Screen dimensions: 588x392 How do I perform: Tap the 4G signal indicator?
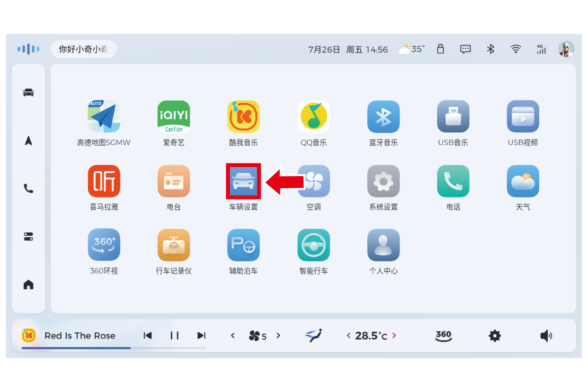[x=541, y=49]
